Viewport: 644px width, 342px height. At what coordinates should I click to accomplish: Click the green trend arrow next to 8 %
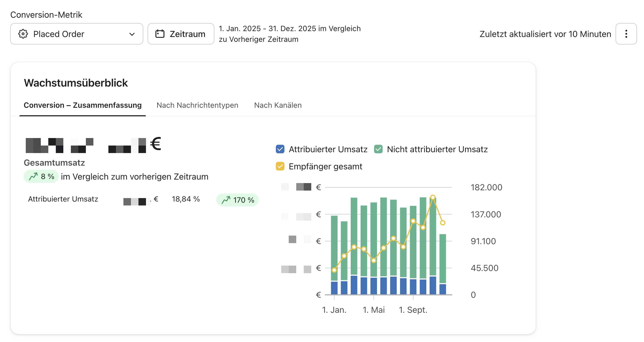(34, 176)
